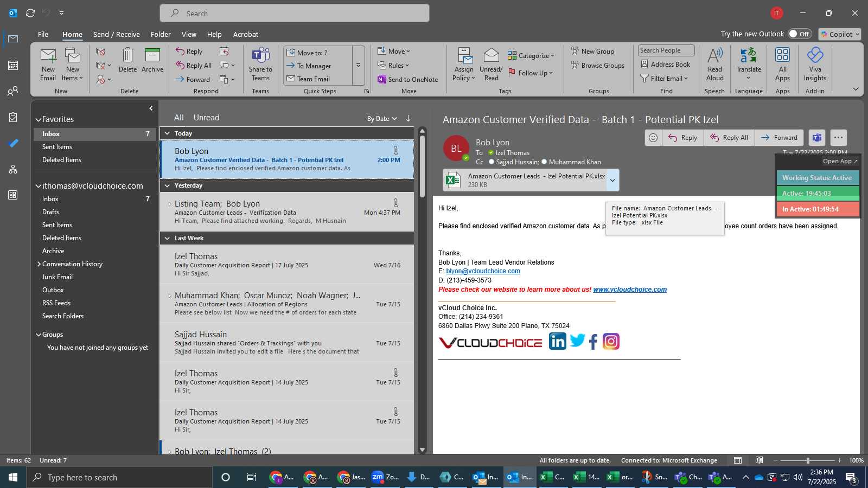Image resolution: width=868 pixels, height=488 pixels.
Task: Open the Send / Receive tab
Action: pos(117,34)
